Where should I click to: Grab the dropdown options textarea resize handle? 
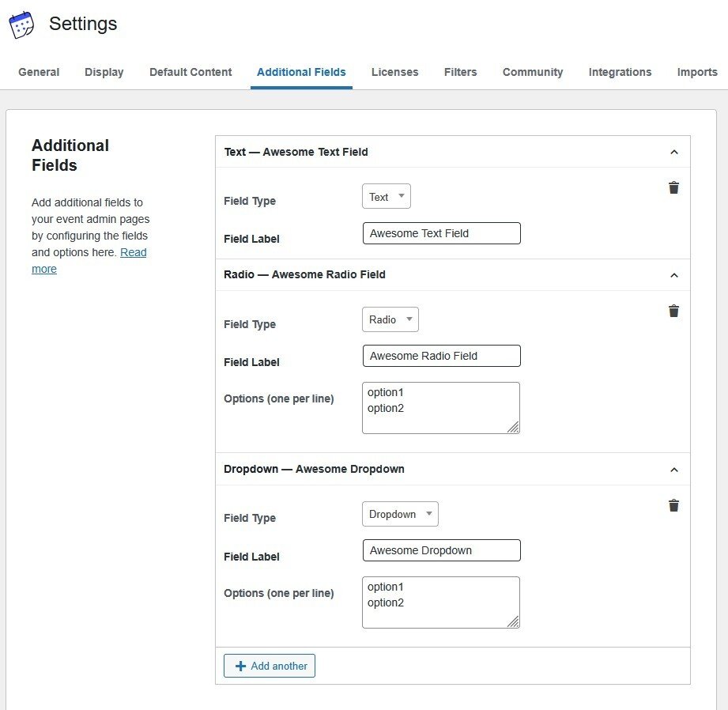(x=513, y=621)
